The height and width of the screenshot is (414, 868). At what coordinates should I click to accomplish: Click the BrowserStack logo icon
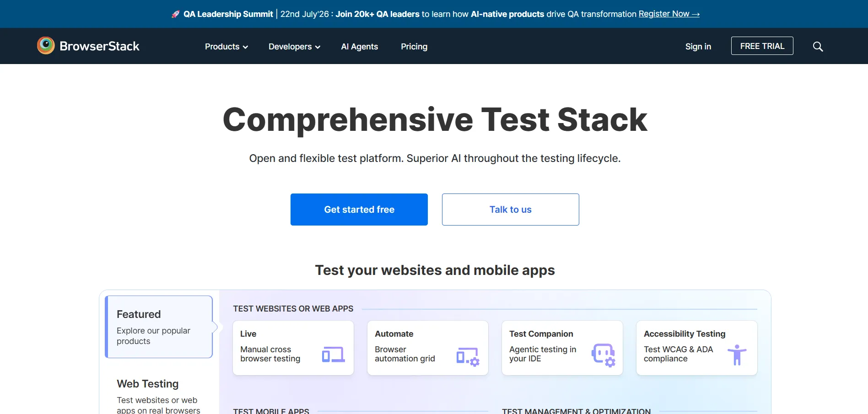coord(46,46)
